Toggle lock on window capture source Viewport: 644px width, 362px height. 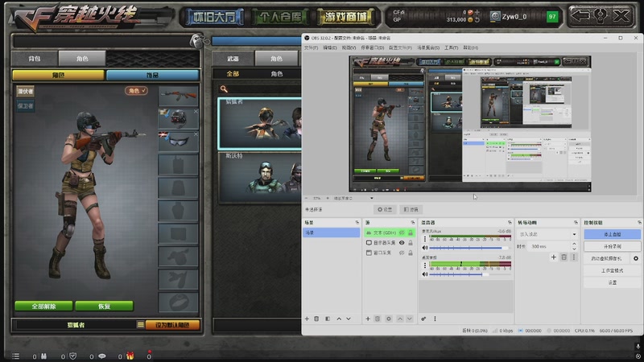coord(411,253)
